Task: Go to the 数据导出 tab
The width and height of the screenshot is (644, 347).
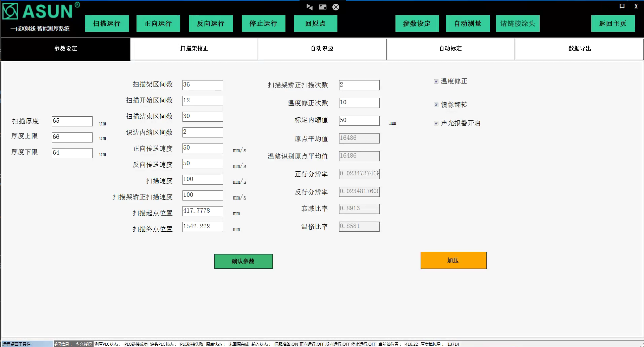Action: pyautogui.click(x=579, y=49)
